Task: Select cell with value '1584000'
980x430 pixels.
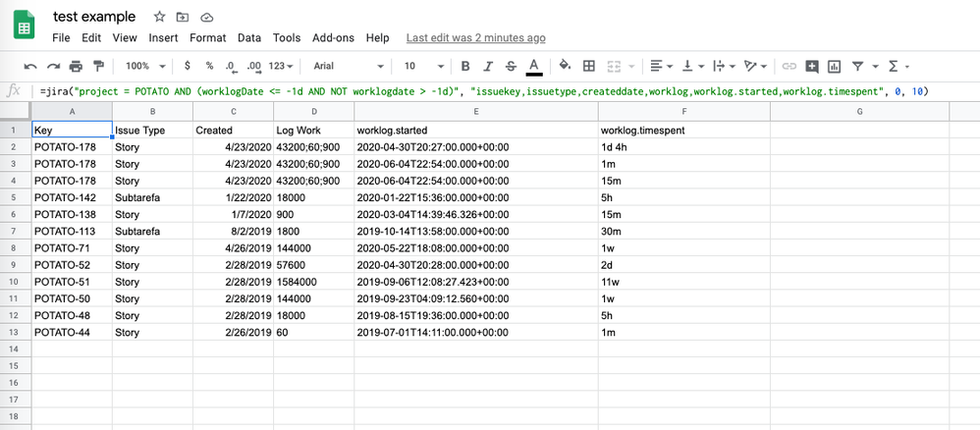Action: coord(314,282)
